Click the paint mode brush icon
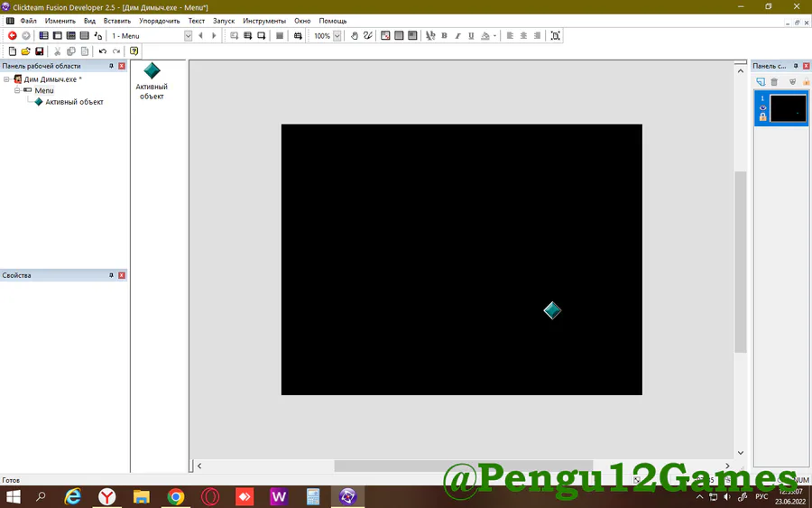 [x=368, y=36]
